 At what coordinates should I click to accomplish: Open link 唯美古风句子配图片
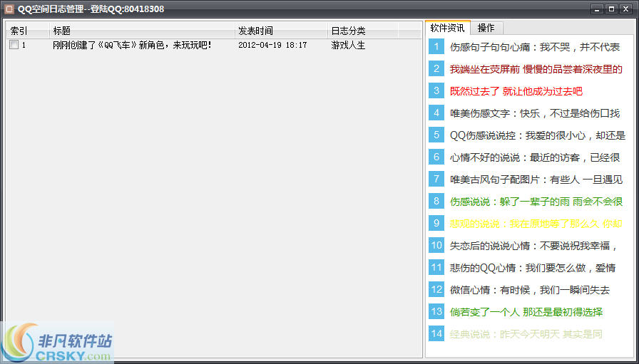pos(536,180)
